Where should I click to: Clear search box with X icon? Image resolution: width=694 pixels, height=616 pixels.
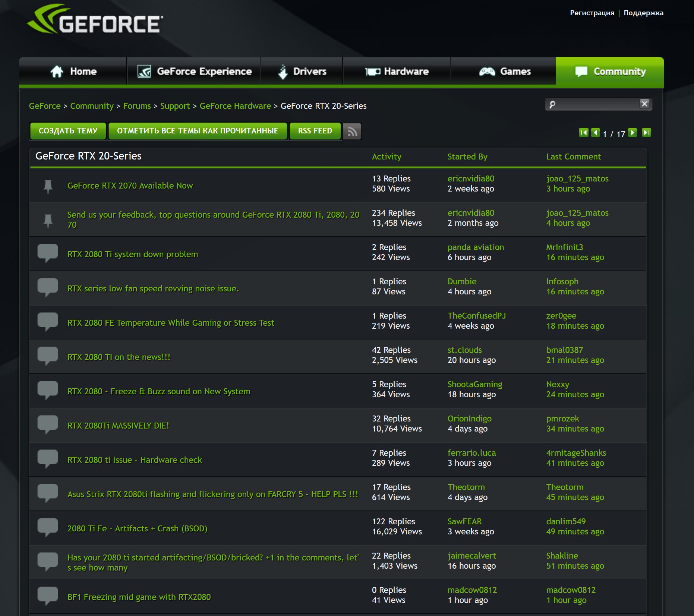pyautogui.click(x=644, y=104)
